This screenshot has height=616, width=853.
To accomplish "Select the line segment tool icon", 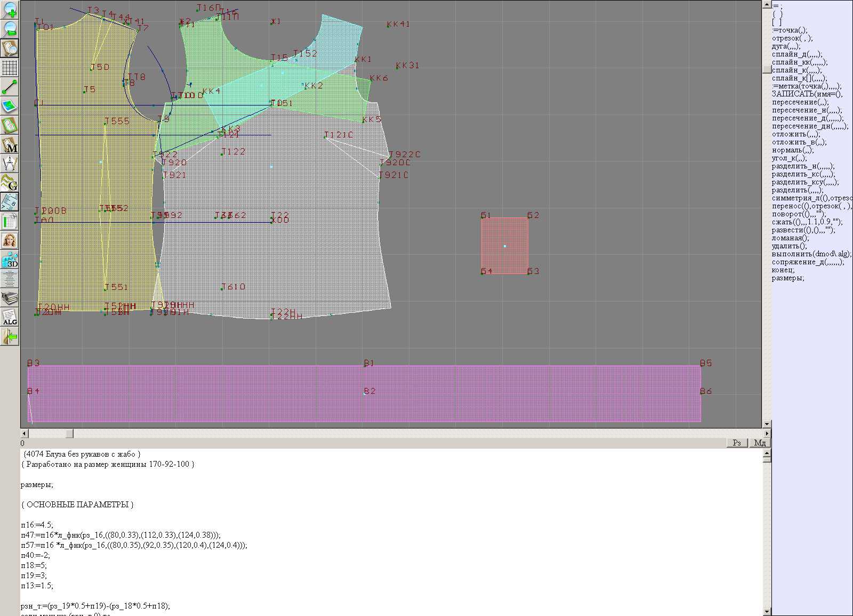I will (10, 87).
